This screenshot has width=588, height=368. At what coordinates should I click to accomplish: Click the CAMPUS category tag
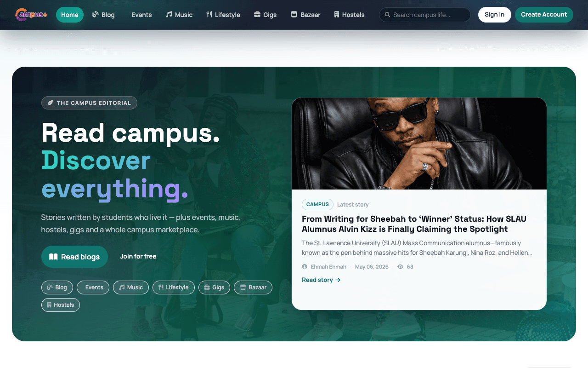point(317,204)
